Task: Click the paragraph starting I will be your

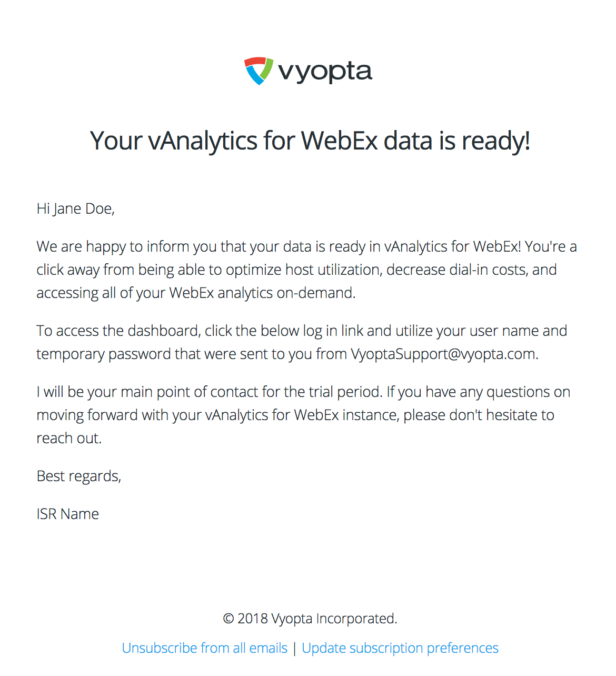Action: [x=303, y=415]
